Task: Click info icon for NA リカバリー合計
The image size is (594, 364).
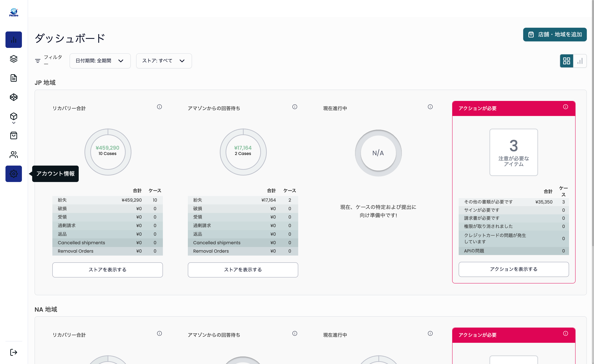Action: point(159,333)
